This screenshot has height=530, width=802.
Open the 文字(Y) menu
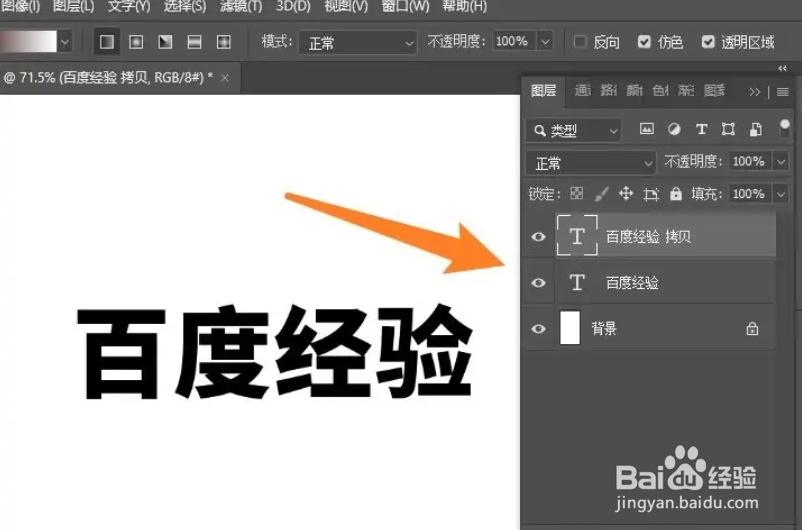129,6
